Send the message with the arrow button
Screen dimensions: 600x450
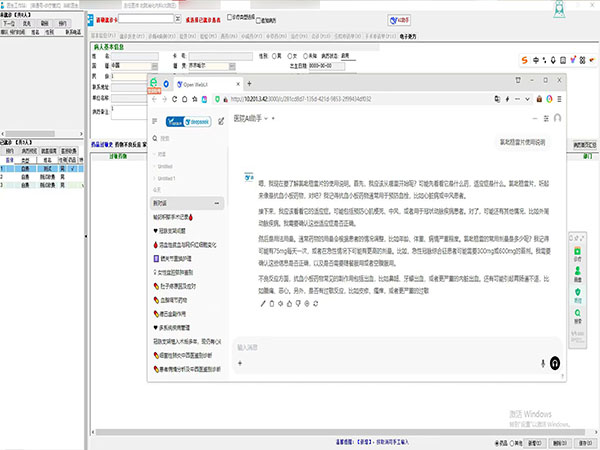(x=555, y=363)
